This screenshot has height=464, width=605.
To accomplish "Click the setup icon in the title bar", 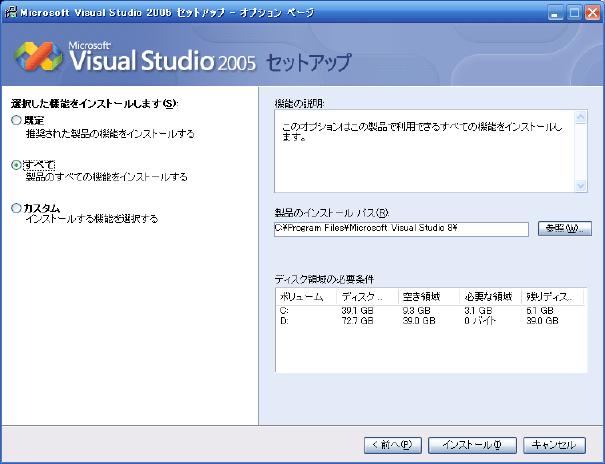I will (11, 12).
